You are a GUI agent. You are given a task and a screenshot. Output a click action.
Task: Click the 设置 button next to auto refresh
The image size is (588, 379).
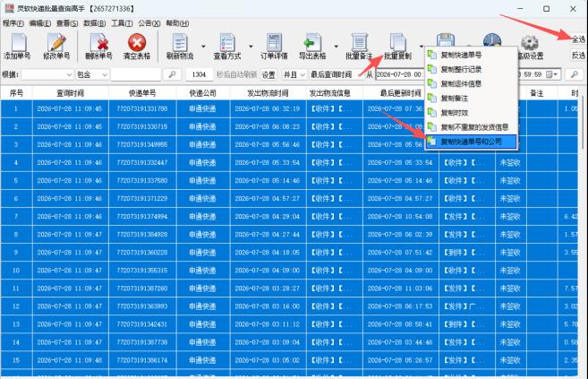[268, 74]
